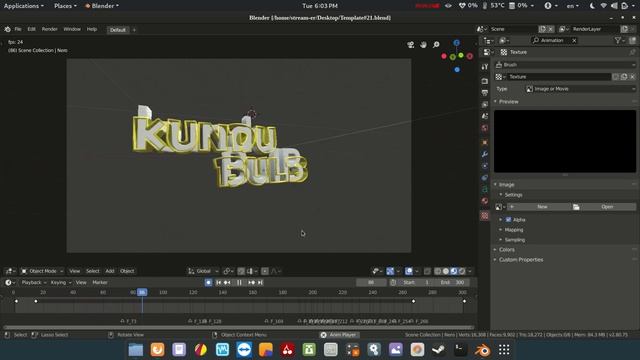
Task: Click the fake user icon for Texture datablock
Action: (x=616, y=77)
